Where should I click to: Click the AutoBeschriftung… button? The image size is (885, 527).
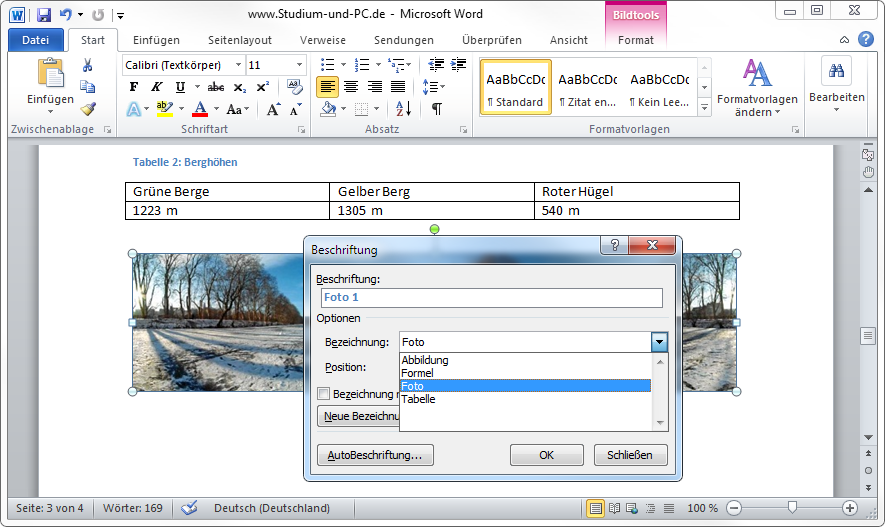click(375, 455)
